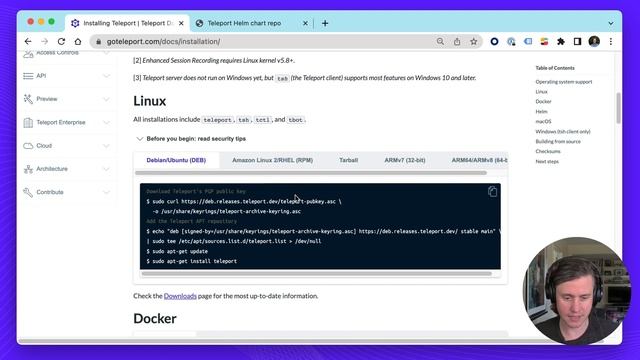Open the tab search dropdown arrow

[x=611, y=23]
